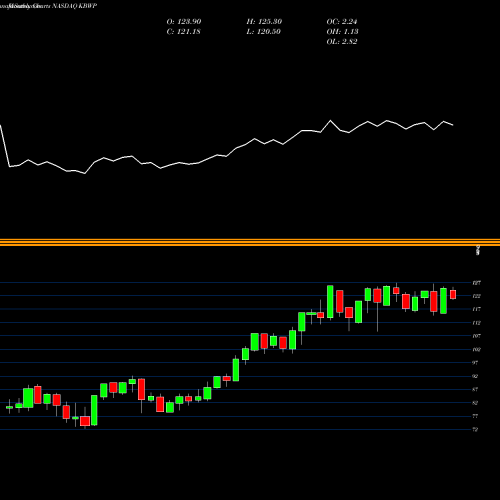The image size is (500, 500).
Task: Click the 122 price axis label
Action: point(476,296)
